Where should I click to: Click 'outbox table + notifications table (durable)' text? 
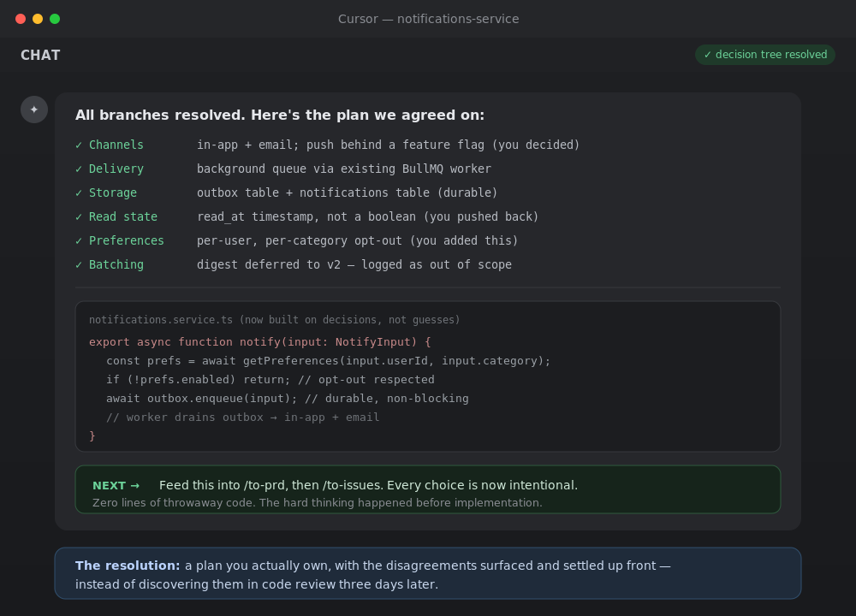pos(348,192)
